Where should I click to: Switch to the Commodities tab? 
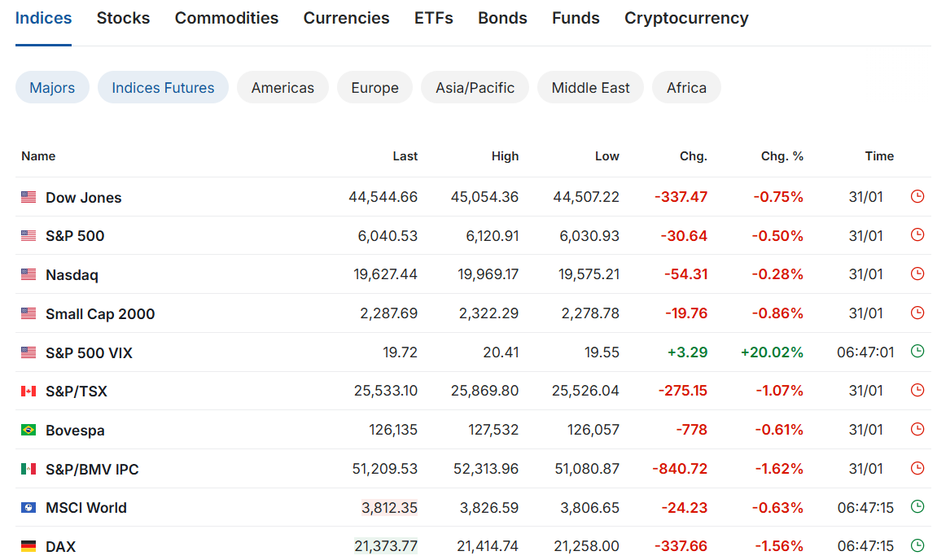226,18
